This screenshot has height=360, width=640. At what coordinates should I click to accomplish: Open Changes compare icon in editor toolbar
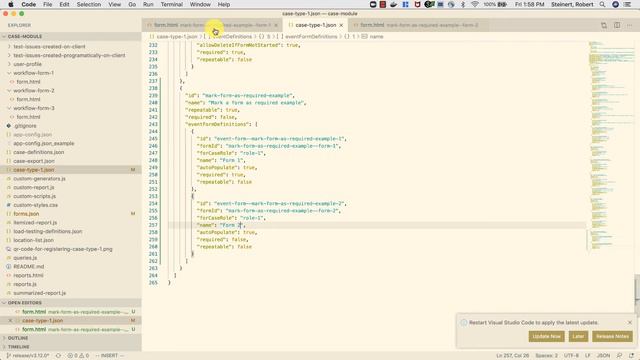click(604, 25)
